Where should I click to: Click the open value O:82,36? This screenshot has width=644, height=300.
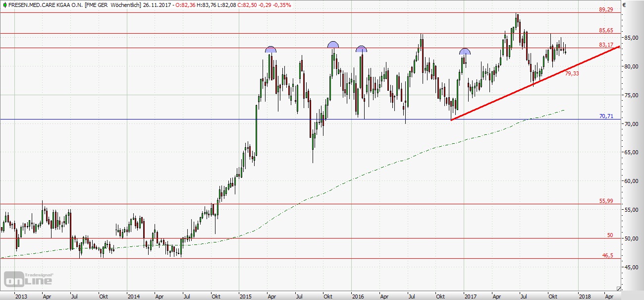(x=184, y=5)
